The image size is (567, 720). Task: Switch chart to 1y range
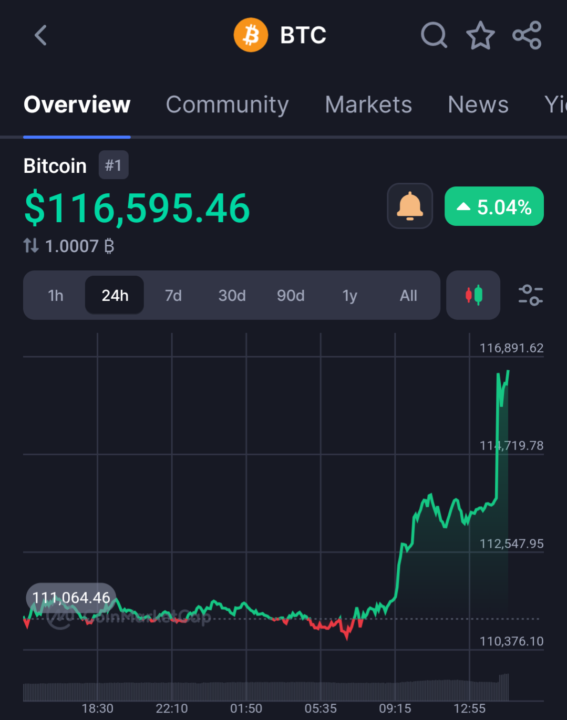[349, 295]
